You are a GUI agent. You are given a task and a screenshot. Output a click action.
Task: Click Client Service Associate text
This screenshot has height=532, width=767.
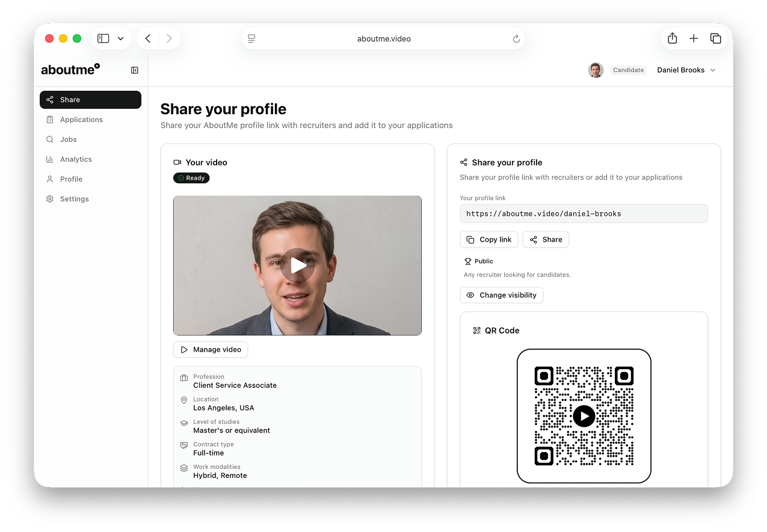tap(235, 385)
